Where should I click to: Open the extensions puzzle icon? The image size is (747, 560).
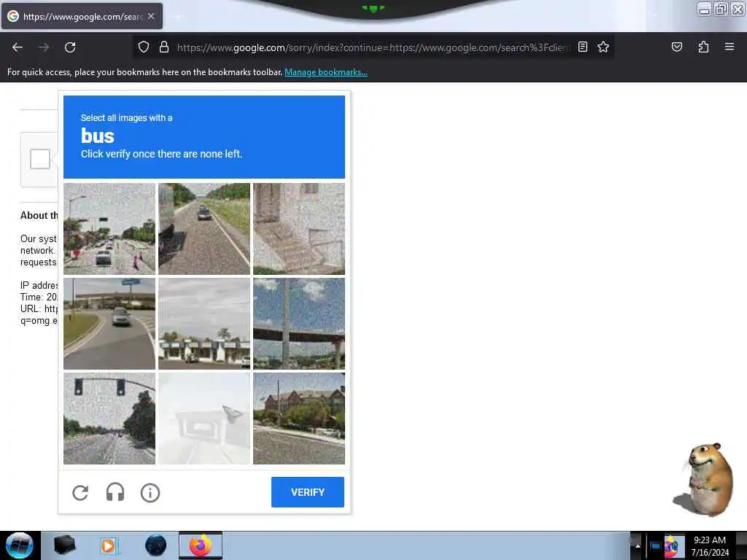[x=703, y=47]
